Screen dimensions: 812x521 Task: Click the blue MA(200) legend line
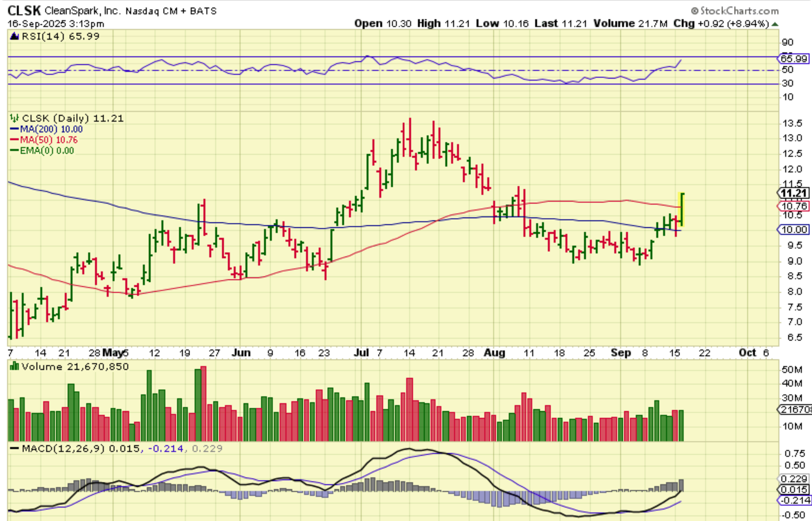tap(15, 129)
